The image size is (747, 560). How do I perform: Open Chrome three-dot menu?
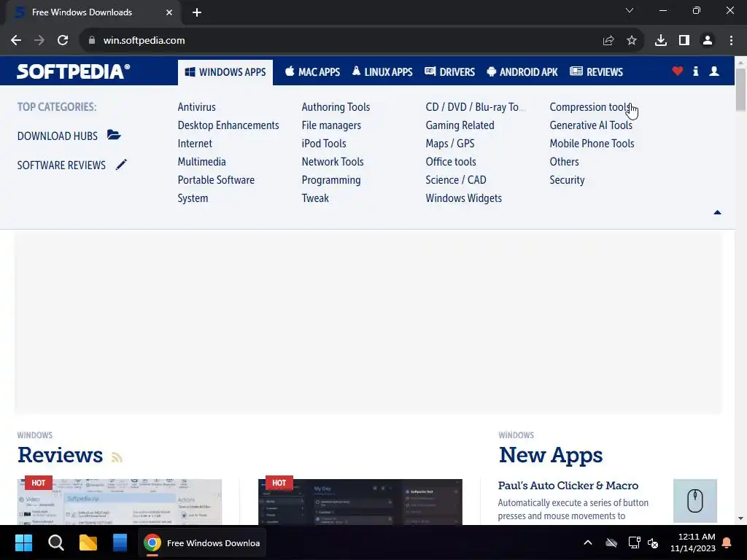pos(731,41)
